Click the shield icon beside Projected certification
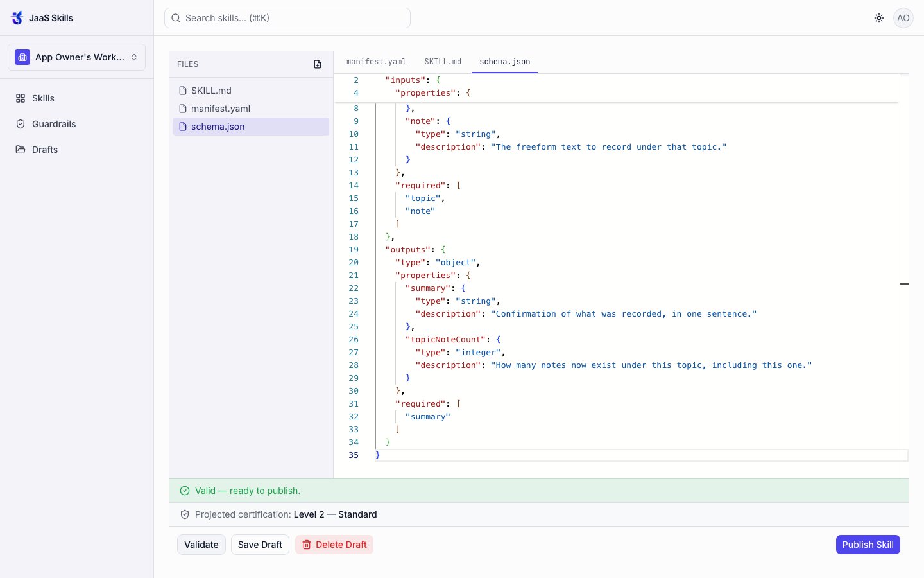The height and width of the screenshot is (578, 924). tap(185, 514)
